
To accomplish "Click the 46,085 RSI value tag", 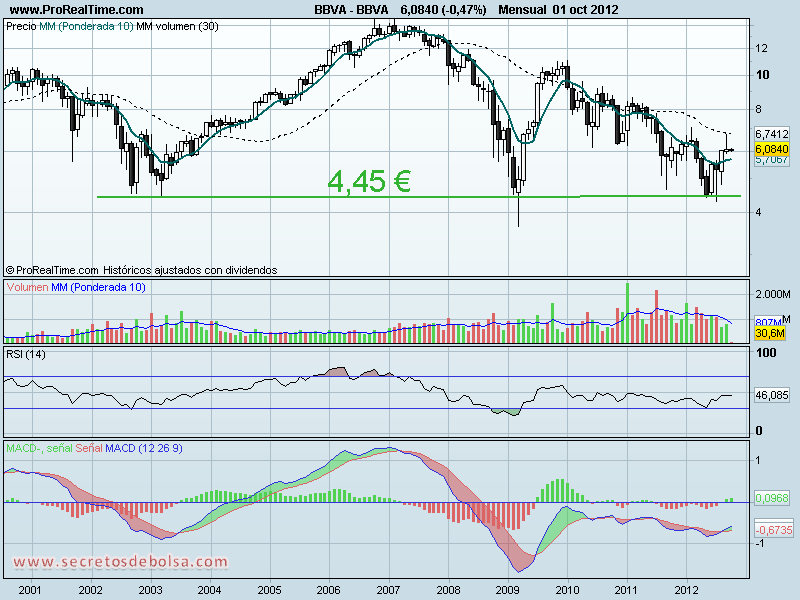I will pos(771,395).
